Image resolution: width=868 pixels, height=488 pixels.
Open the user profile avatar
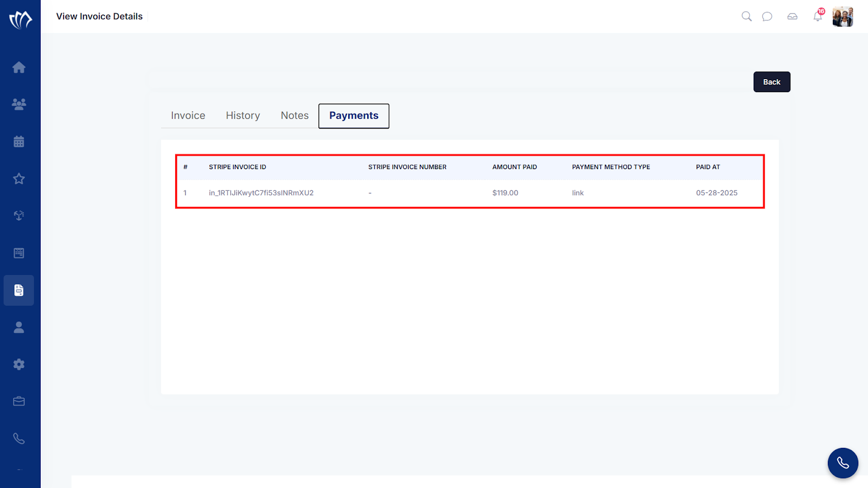point(843,17)
